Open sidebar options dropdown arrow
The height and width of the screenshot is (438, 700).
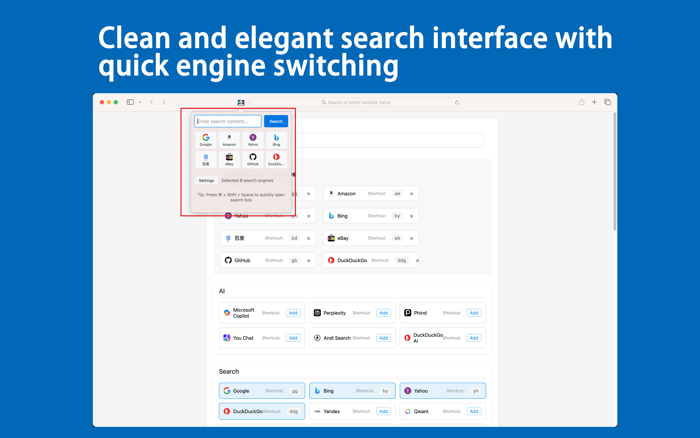pyautogui.click(x=140, y=102)
